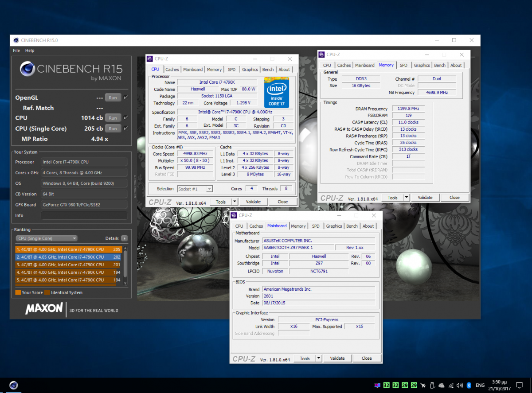This screenshot has height=393, width=532.
Task: Click first green temperature tray icon reading 29
Action: 405,385
